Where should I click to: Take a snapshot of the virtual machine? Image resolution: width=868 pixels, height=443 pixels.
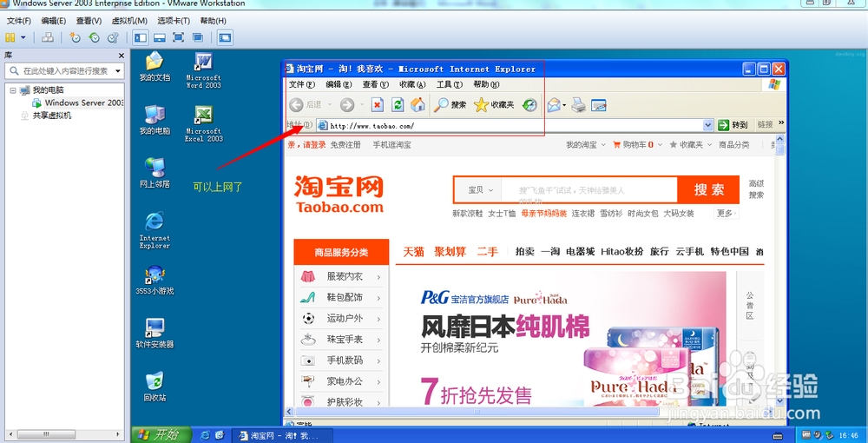pyautogui.click(x=75, y=37)
